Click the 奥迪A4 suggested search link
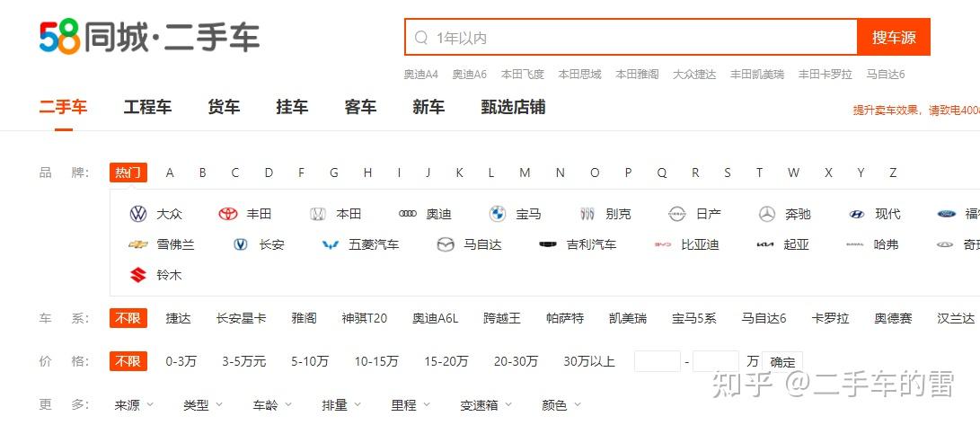Viewport: 980px width, 425px height. point(420,75)
